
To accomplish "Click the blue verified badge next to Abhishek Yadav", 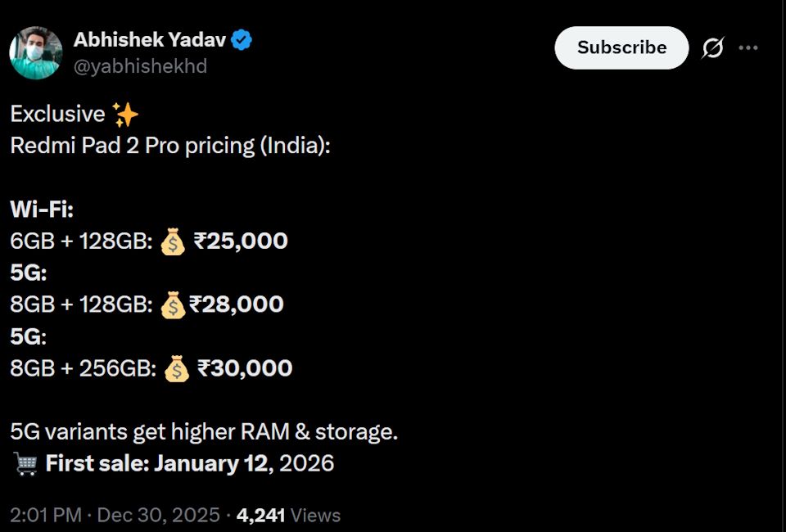I will (x=240, y=38).
